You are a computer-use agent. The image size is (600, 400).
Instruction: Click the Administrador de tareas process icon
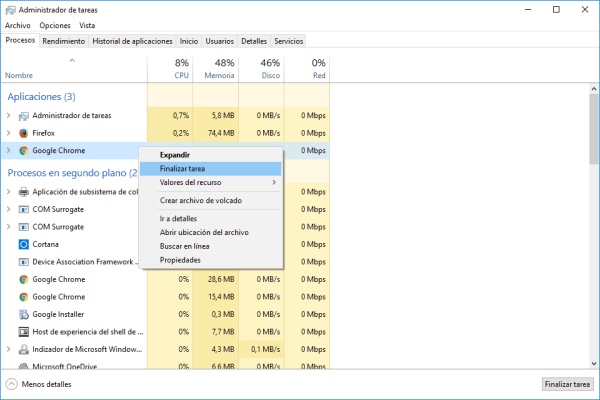tap(24, 116)
